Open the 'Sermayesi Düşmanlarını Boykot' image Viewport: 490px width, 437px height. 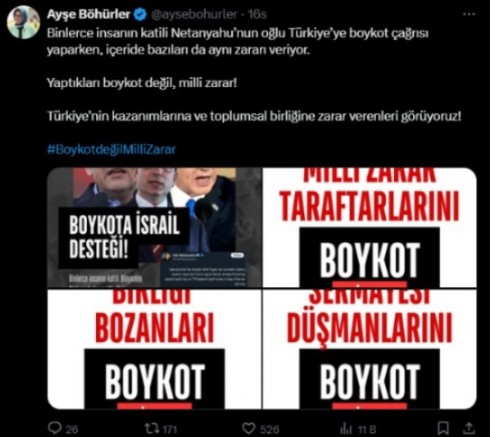coord(370,349)
